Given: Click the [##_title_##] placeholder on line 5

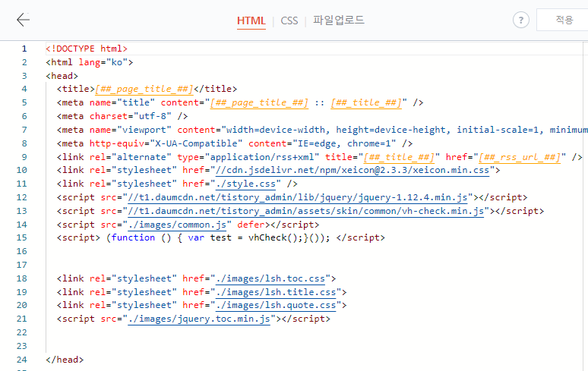Looking at the screenshot, I should point(366,102).
